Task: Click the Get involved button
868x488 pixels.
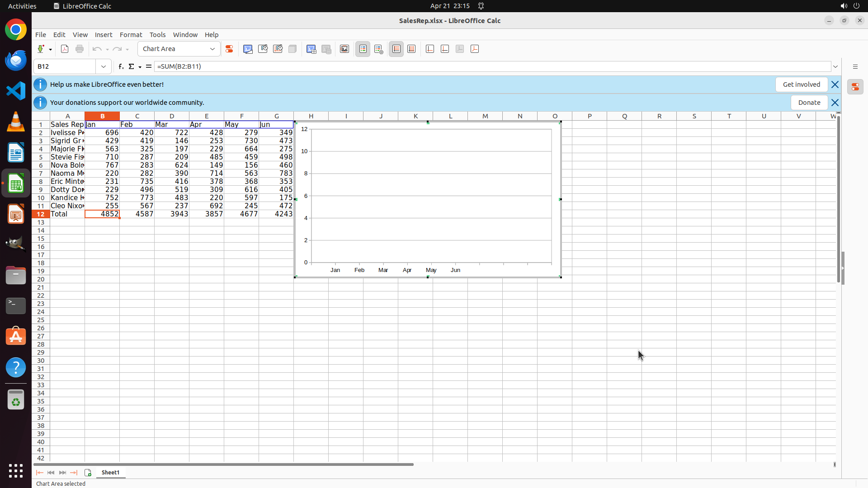Action: tap(801, 84)
